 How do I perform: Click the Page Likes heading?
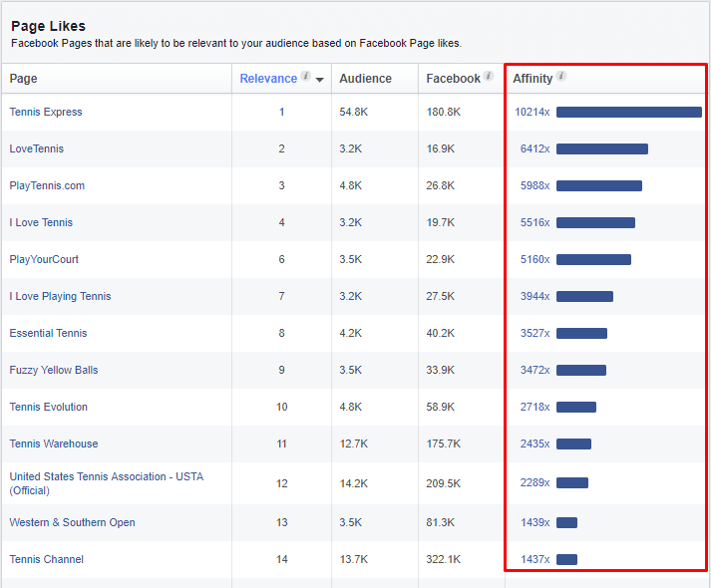(48, 26)
